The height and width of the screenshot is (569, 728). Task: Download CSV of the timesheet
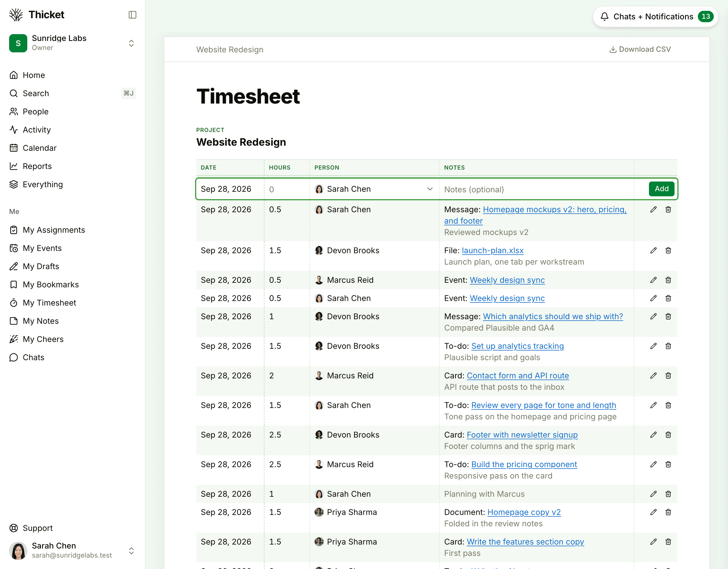[x=640, y=50]
